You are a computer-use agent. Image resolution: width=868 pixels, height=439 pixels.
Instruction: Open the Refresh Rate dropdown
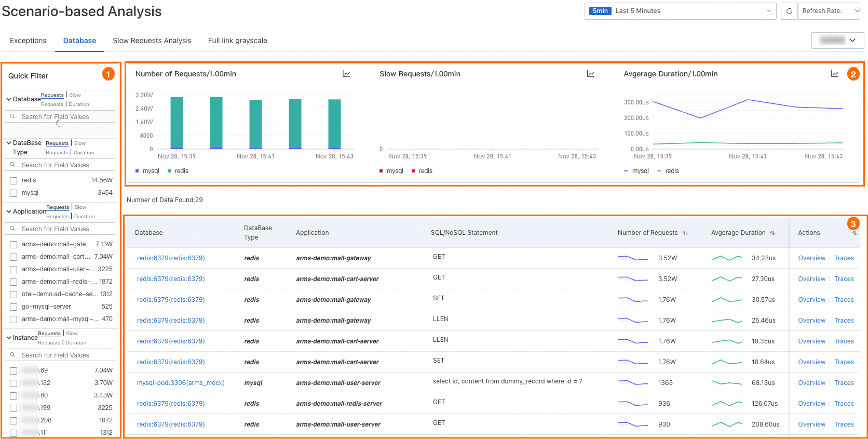tap(829, 11)
